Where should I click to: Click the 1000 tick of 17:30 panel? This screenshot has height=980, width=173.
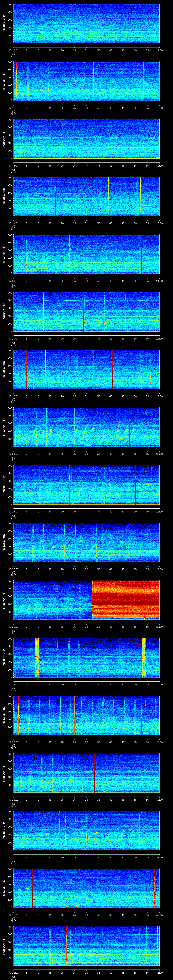[9, 811]
